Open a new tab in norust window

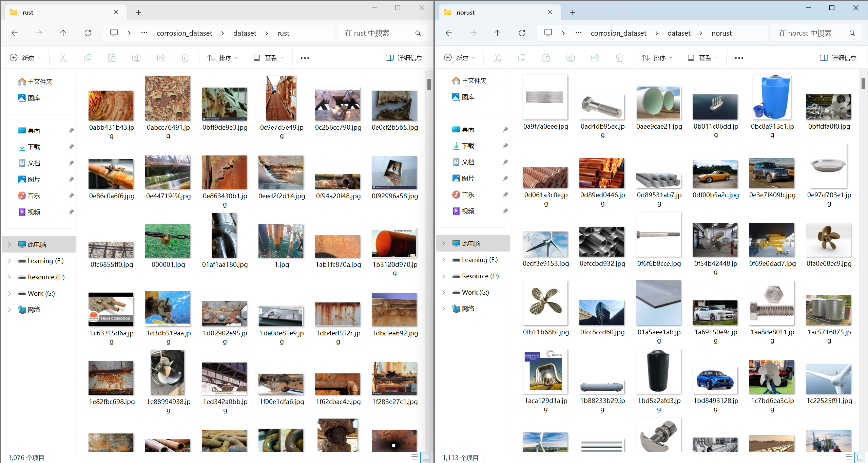[573, 13]
